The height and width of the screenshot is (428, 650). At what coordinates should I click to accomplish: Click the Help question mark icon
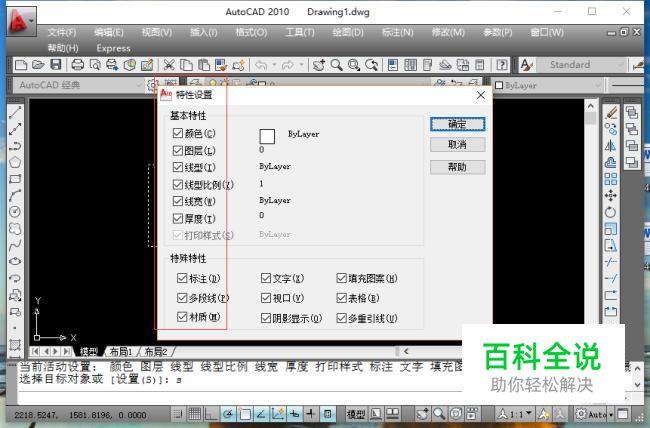point(502,65)
